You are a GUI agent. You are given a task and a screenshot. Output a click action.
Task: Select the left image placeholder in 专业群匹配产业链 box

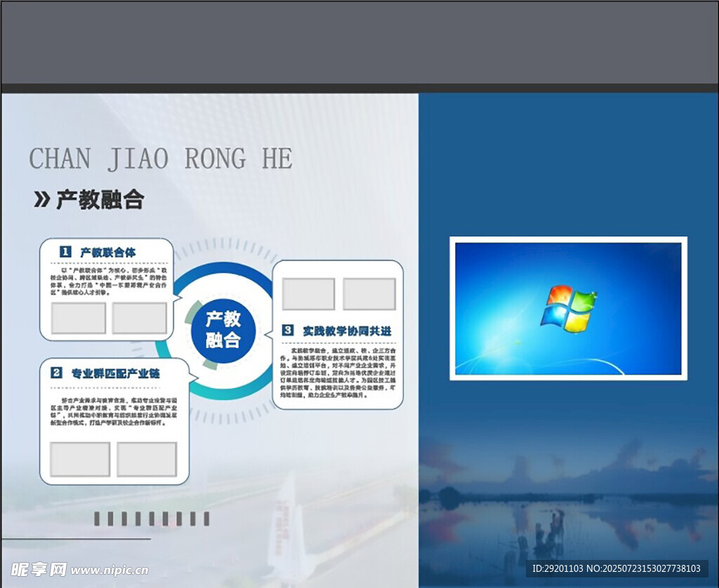[x=80, y=460]
